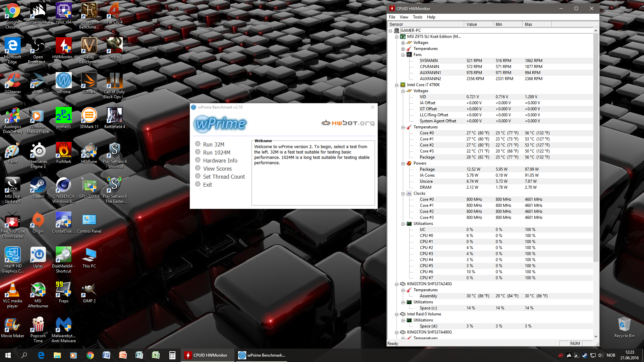
Task: Open the CrystalDiskInfo desktop icon
Action: click(x=63, y=223)
